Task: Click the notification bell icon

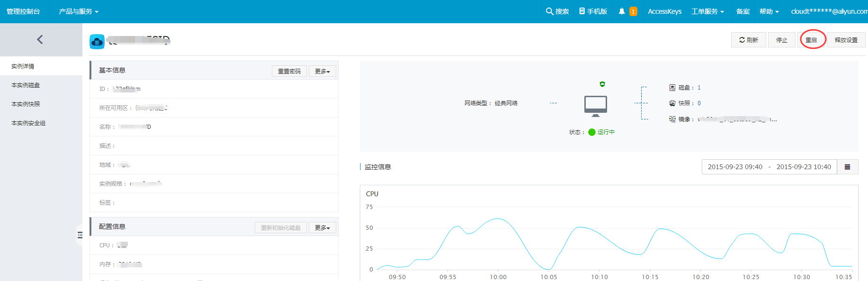Action: coord(622,11)
